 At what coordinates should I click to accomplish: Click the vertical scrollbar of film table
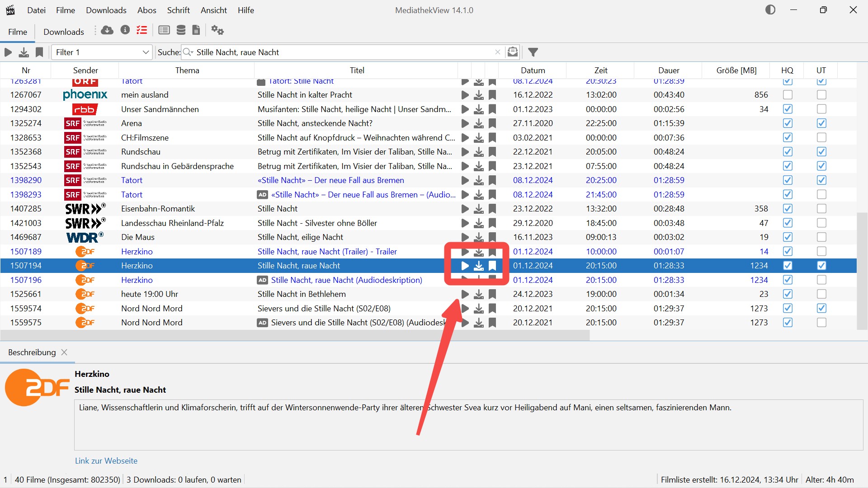(862, 271)
